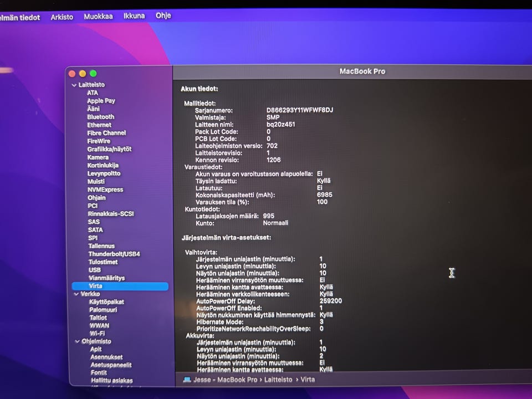
Task: Select Ethernet in the sidebar
Action: (99, 125)
